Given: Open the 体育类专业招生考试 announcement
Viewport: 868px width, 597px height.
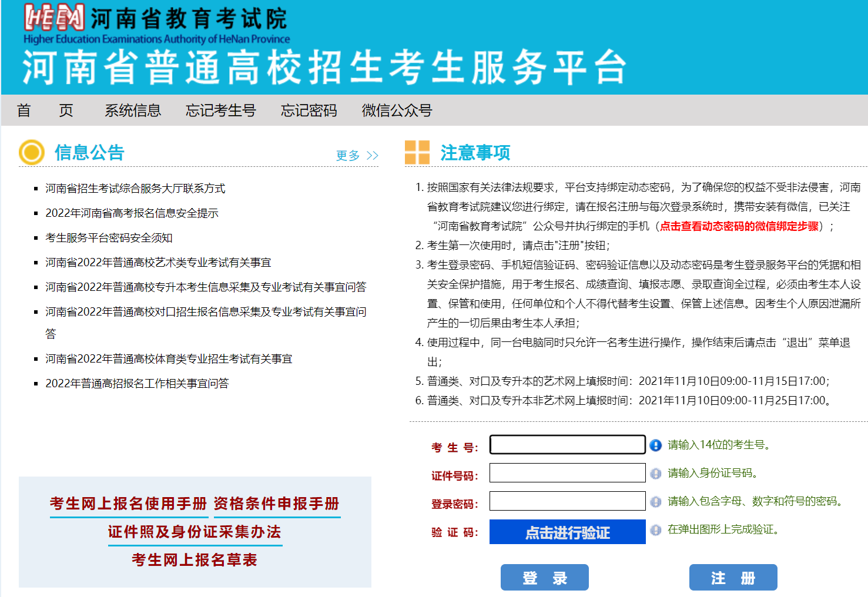Looking at the screenshot, I should point(169,359).
